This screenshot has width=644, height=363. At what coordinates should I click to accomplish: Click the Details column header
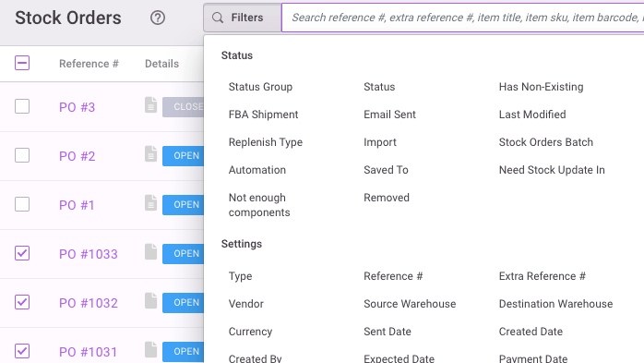coord(161,64)
